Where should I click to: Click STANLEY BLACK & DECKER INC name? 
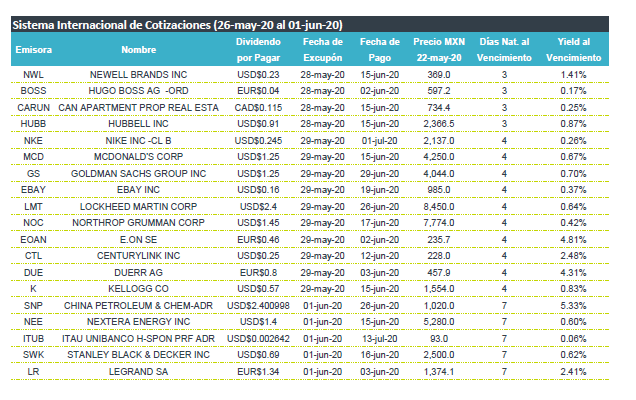click(x=138, y=355)
